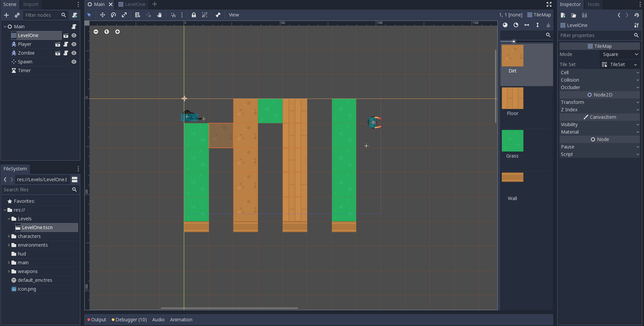Open the View menu above the viewport
The image size is (644, 326).
234,15
